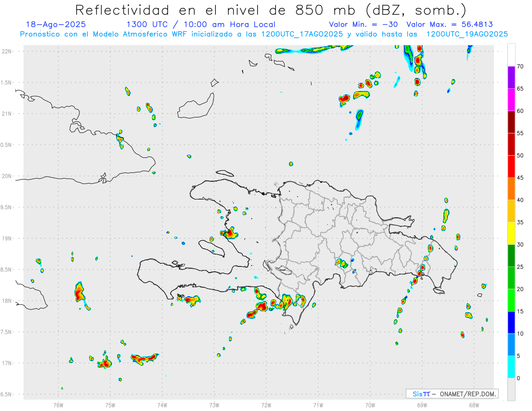This screenshot has height=411, width=532.
Task: Click the "30" color scale label
Action: click(x=520, y=245)
